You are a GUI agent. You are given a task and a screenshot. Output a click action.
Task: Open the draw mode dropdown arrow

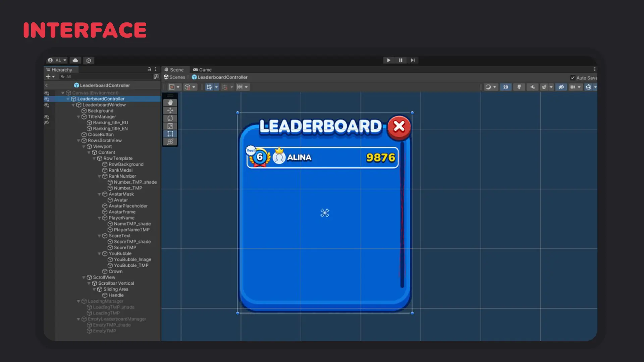tap(494, 87)
